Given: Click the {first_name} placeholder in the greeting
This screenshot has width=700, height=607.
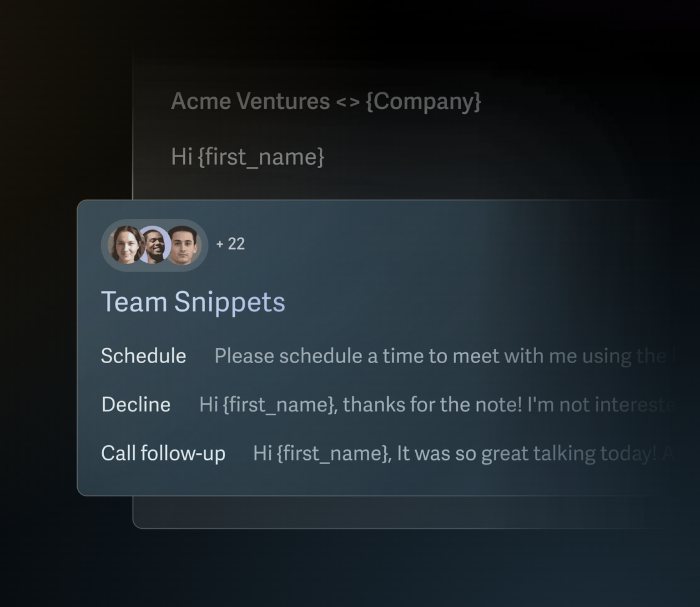Looking at the screenshot, I should pos(261,157).
